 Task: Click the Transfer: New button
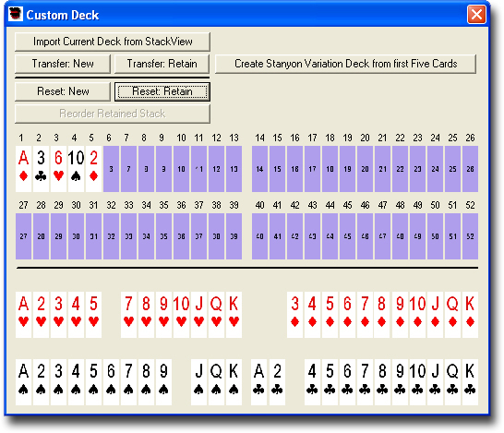[63, 64]
